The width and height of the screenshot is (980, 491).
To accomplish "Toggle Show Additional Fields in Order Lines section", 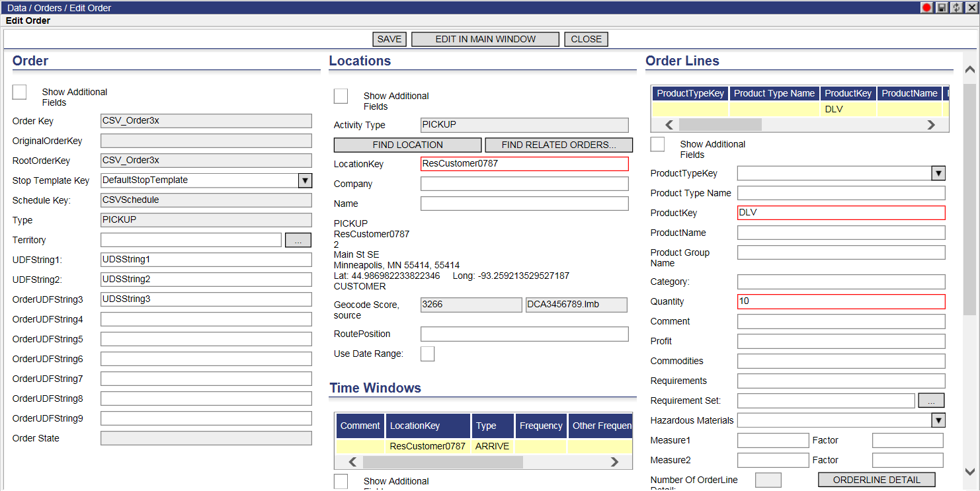I will [x=657, y=144].
